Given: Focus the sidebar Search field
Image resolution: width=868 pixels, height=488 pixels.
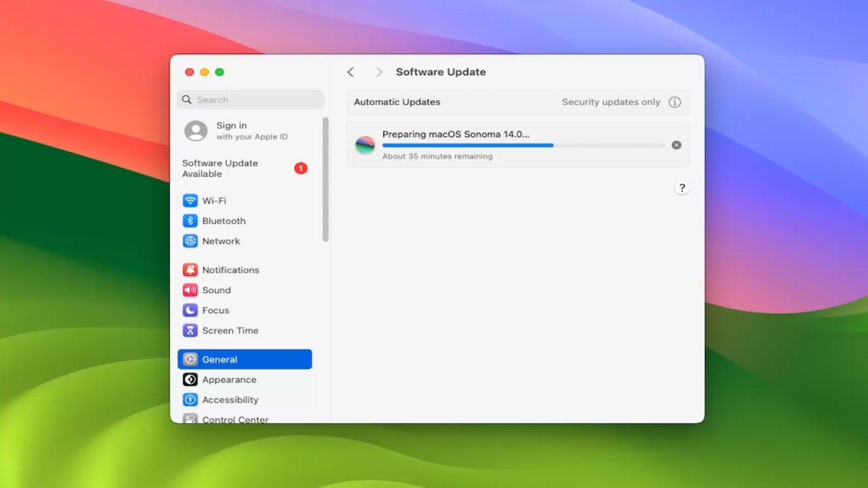Looking at the screenshot, I should 250,100.
